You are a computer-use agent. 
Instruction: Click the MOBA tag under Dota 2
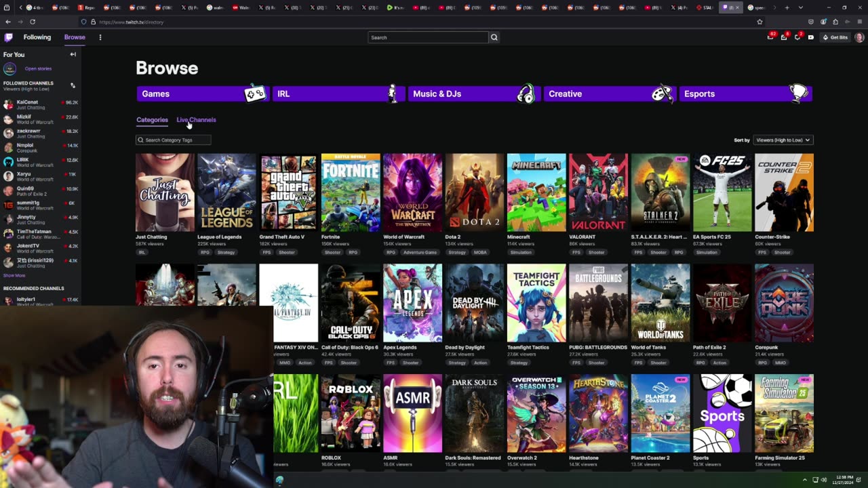pos(480,252)
